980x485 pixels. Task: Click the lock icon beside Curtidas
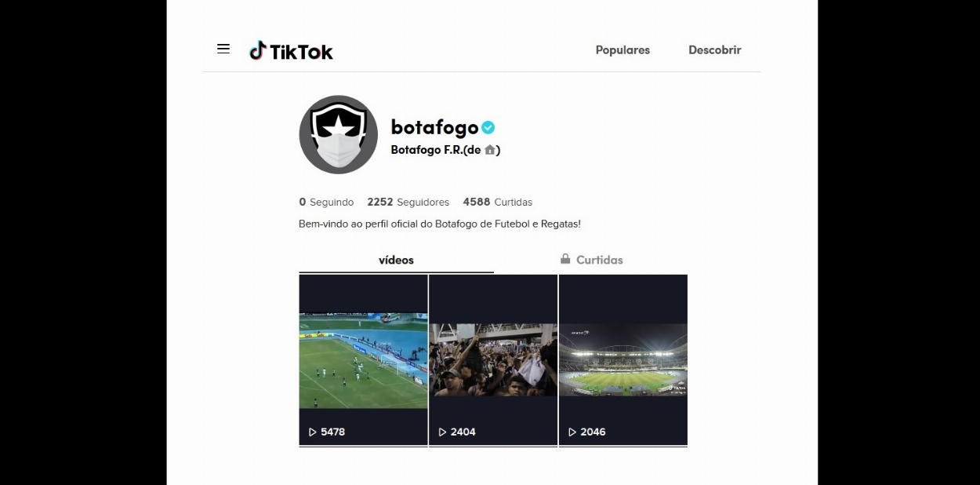(565, 259)
